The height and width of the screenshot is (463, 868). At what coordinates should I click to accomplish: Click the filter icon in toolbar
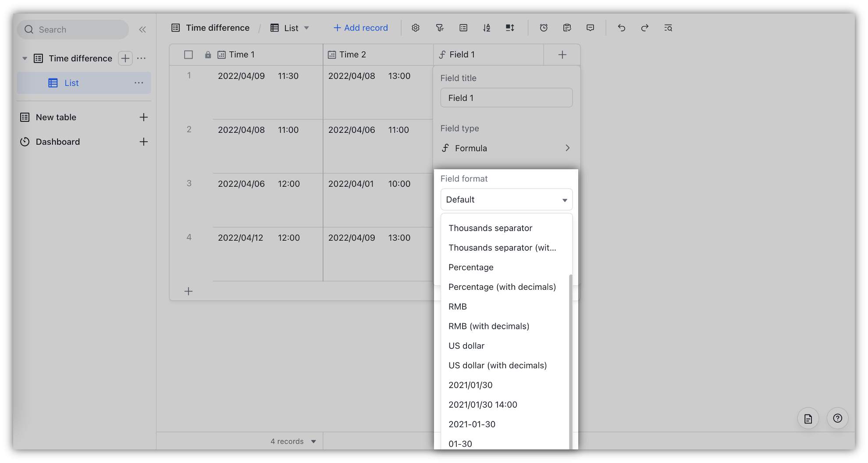coord(440,28)
